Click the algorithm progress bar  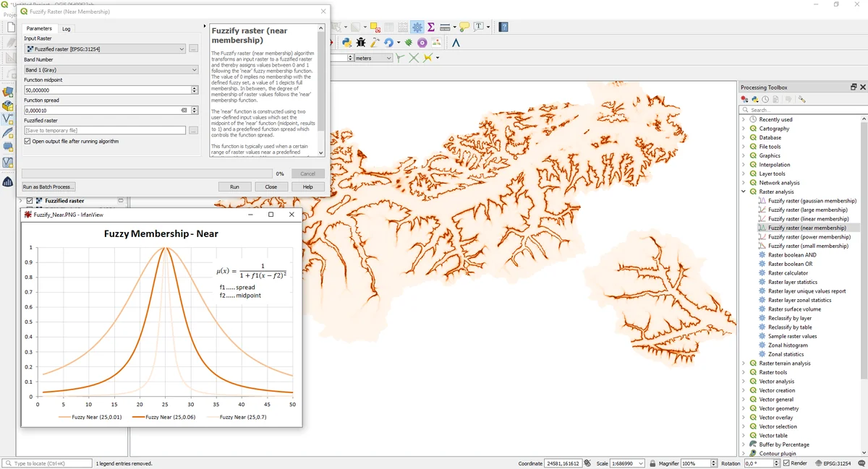(147, 173)
